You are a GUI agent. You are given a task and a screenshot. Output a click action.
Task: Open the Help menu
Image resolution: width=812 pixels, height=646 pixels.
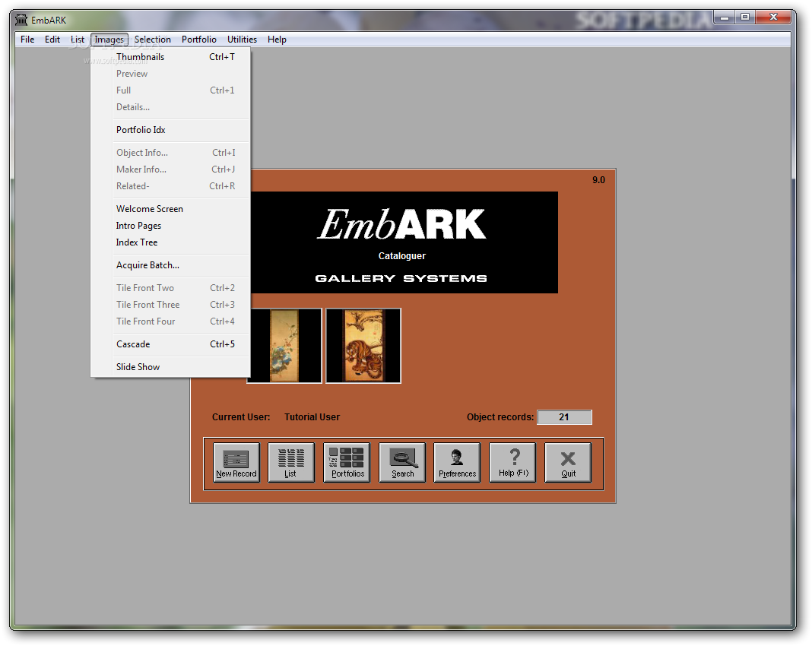coord(277,40)
